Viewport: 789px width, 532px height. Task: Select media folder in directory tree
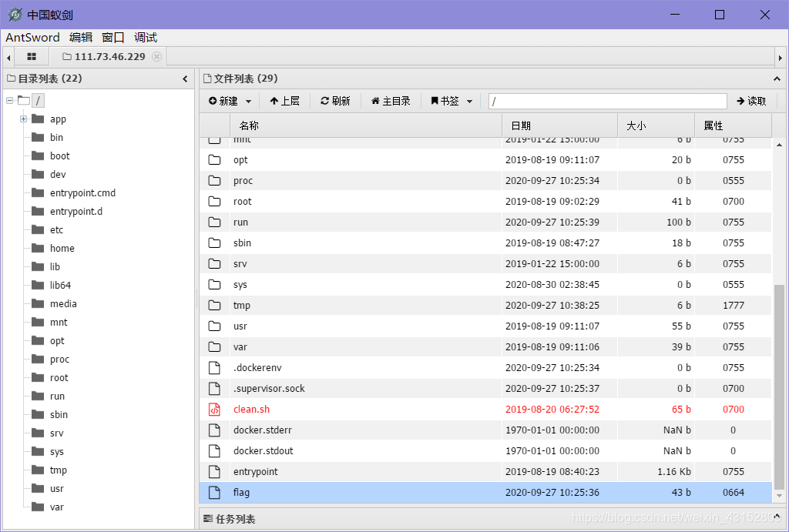pos(63,303)
